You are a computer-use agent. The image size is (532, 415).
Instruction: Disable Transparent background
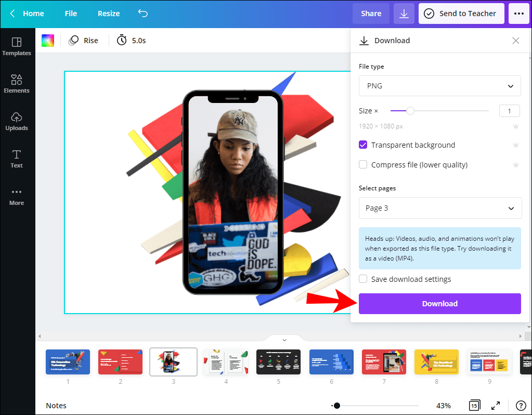(362, 145)
